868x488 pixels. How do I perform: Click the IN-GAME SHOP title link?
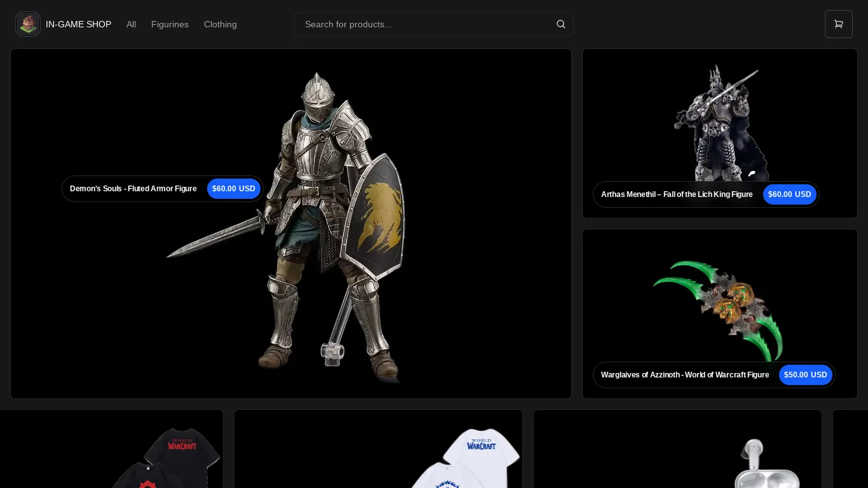click(78, 24)
